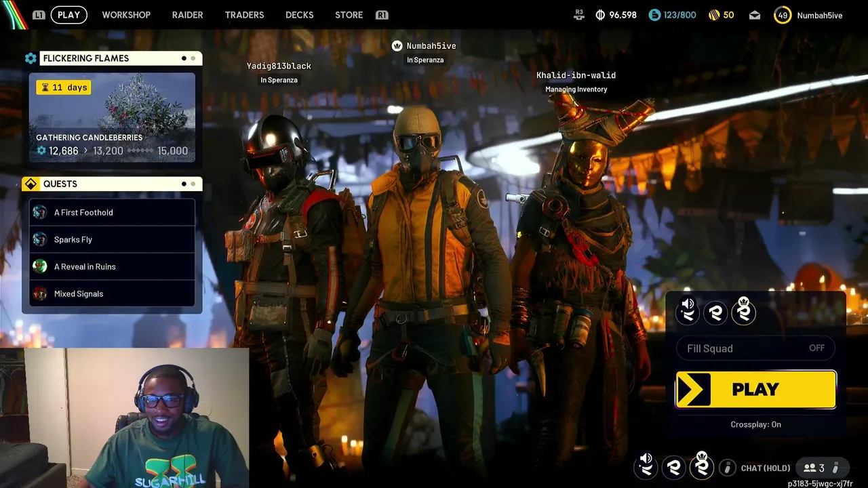Click the speaking squad member icon in play panel
Screen dimensions: 868x488
688,312
